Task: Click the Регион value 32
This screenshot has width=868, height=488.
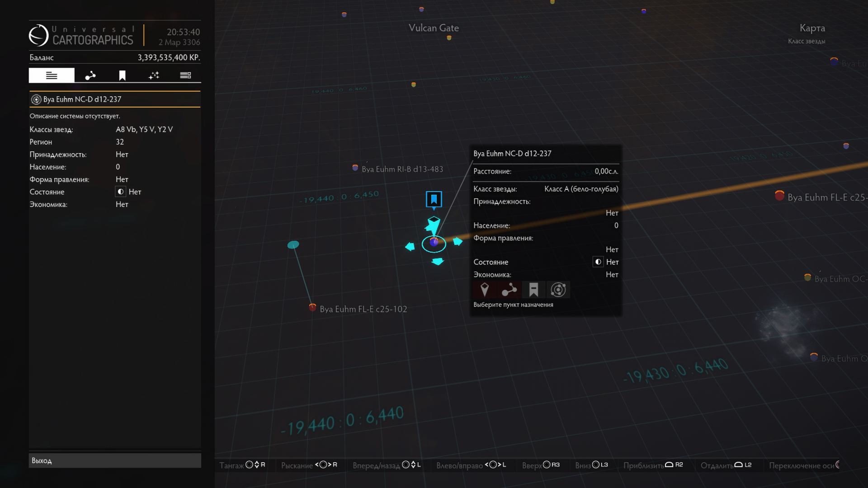Action: click(x=120, y=142)
